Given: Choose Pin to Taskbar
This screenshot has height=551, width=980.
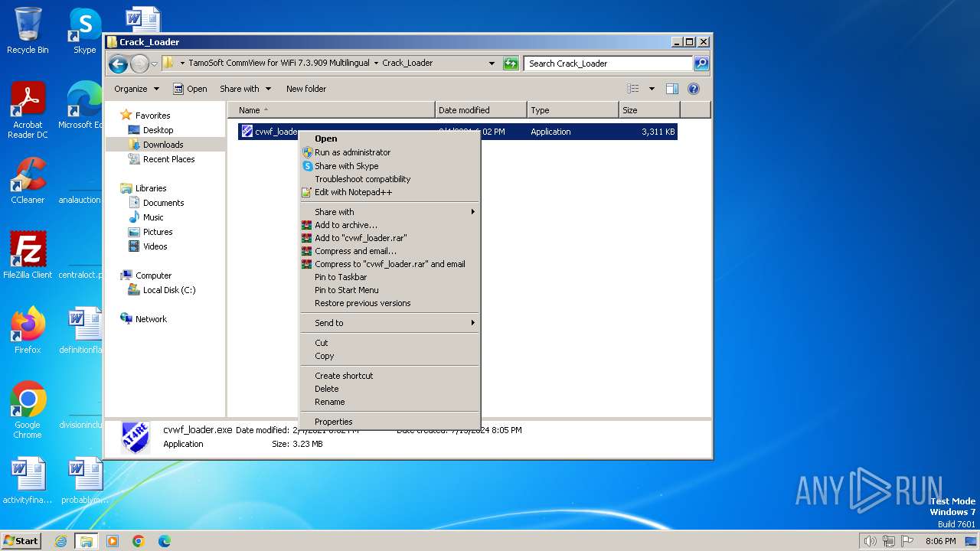Looking at the screenshot, I should pyautogui.click(x=389, y=277).
